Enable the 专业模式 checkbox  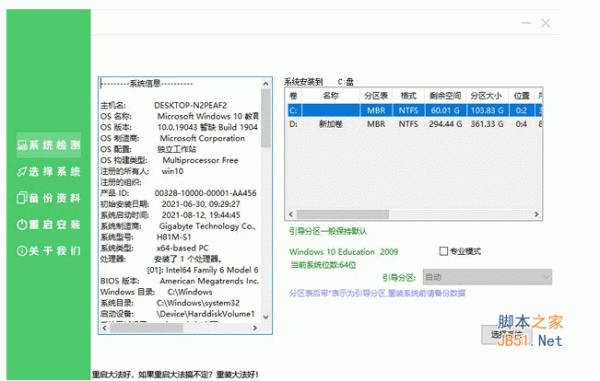tap(443, 251)
